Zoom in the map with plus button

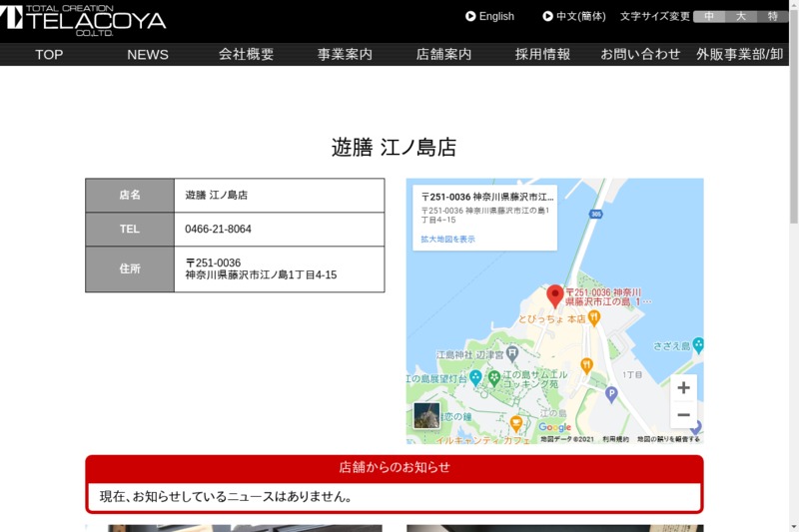(x=683, y=388)
